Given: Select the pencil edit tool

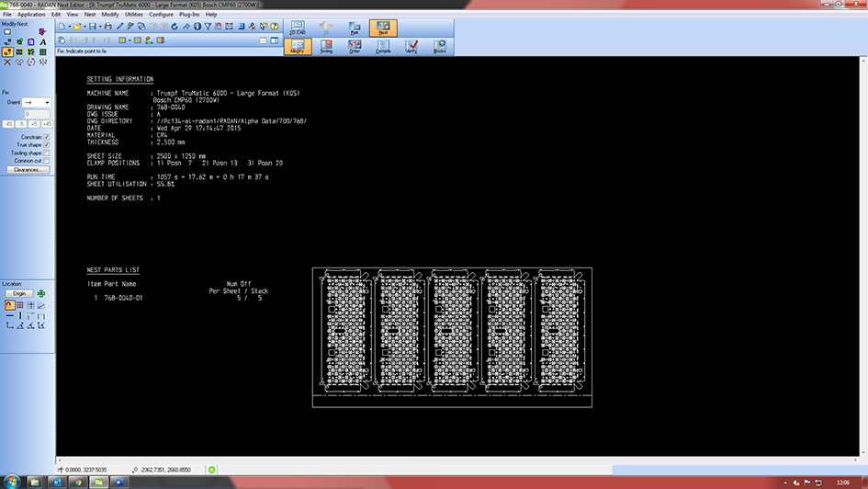Looking at the screenshot, I should point(119,26).
